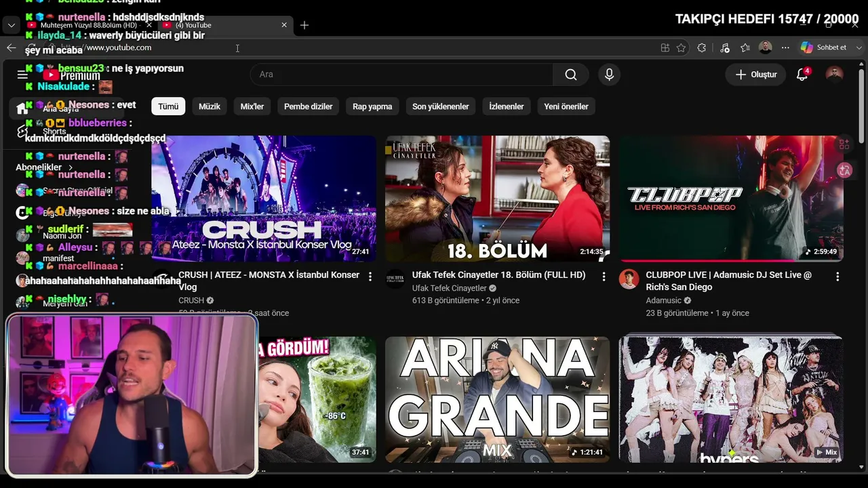Click Ufak Tefek Cinayetler channel avatar

[395, 279]
